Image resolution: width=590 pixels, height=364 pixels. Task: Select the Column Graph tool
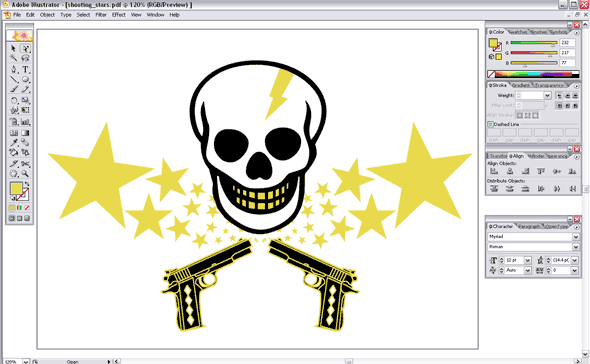25,122
